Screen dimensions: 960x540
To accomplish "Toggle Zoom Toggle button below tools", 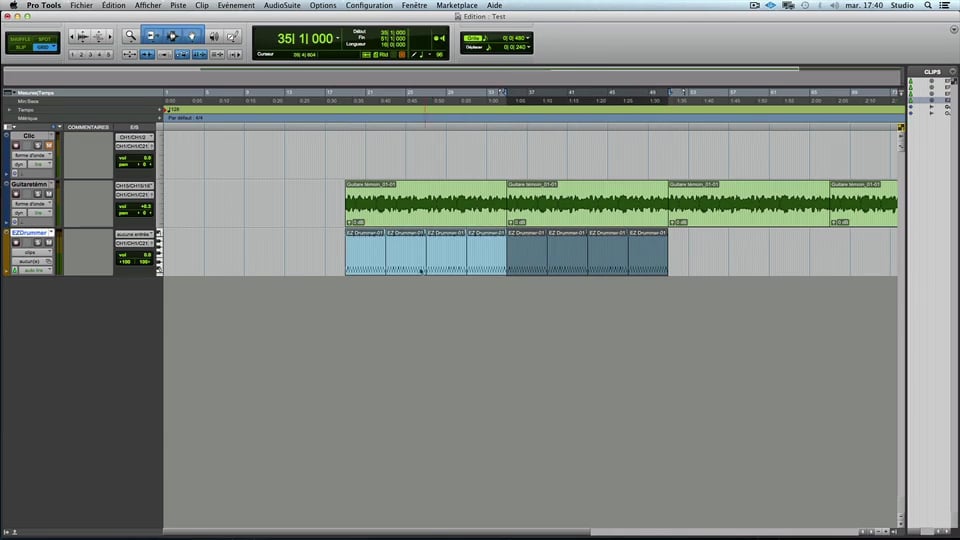I will tap(129, 54).
